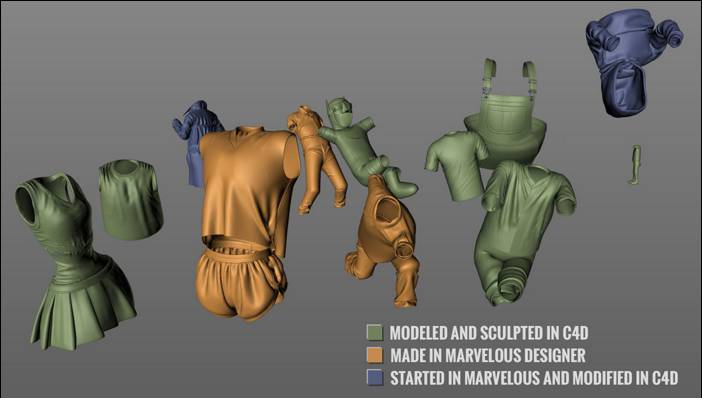Screen dimensions: 702x398
Task: Click "STARTED IN MARVELOUS AND MODIFIED IN C4D"
Action: pos(534,377)
